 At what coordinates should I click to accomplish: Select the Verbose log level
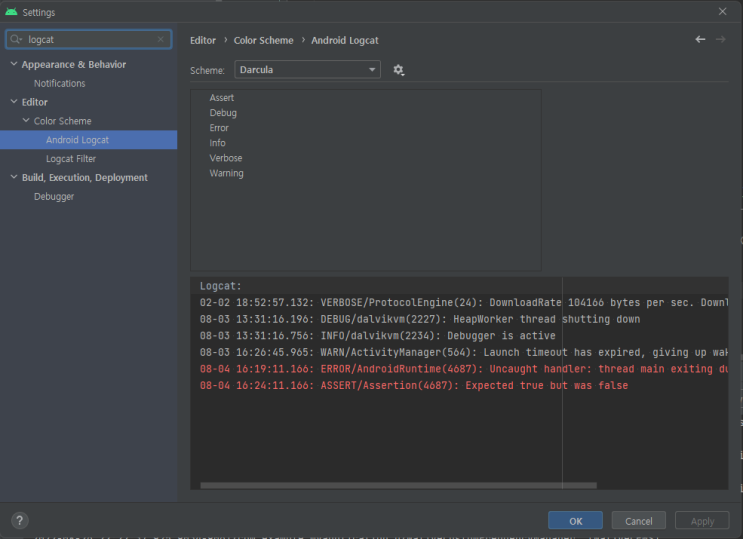click(226, 158)
